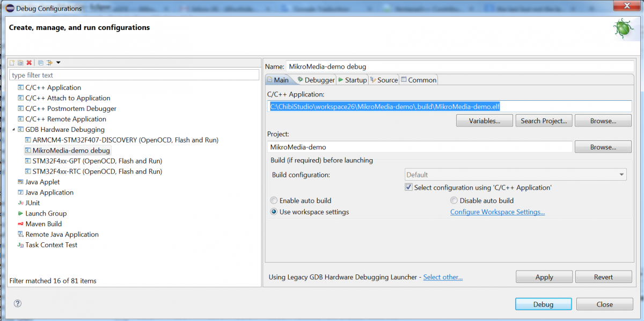Open Configure Workspace Settings link
The image size is (644, 321).
point(497,212)
